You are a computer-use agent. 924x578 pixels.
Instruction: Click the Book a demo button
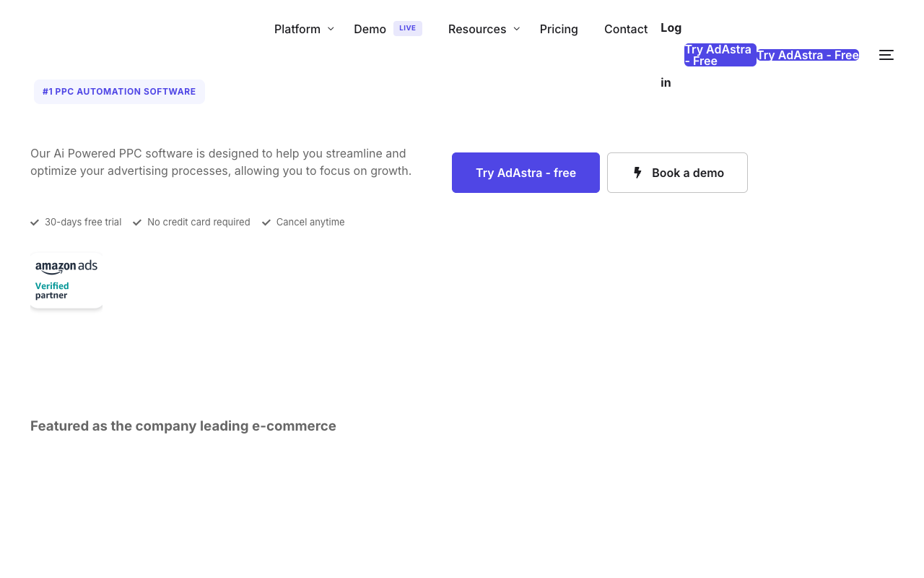click(677, 173)
